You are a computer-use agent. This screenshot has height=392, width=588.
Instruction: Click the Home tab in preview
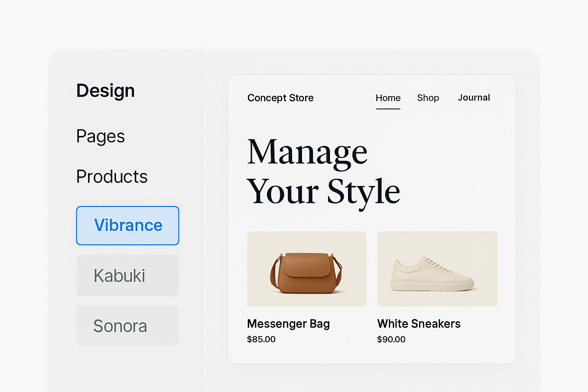pyautogui.click(x=388, y=98)
